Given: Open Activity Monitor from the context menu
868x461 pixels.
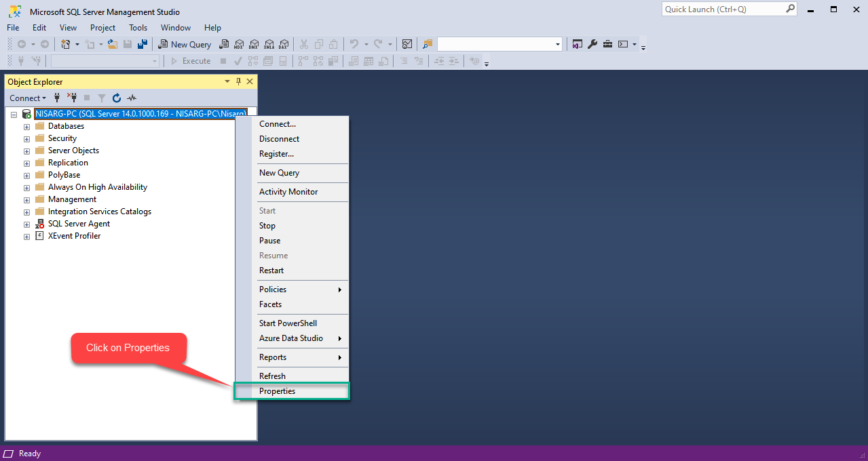Looking at the screenshot, I should click(x=292, y=192).
